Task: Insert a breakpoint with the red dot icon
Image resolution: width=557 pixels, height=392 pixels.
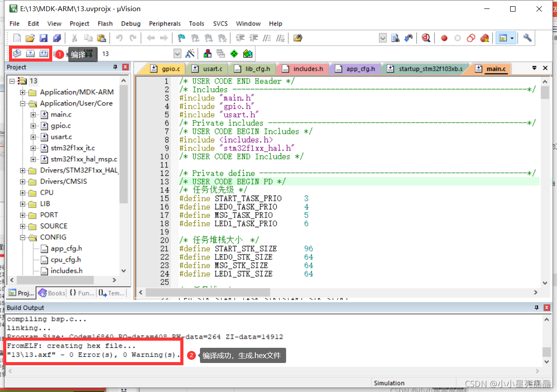Action: (444, 38)
